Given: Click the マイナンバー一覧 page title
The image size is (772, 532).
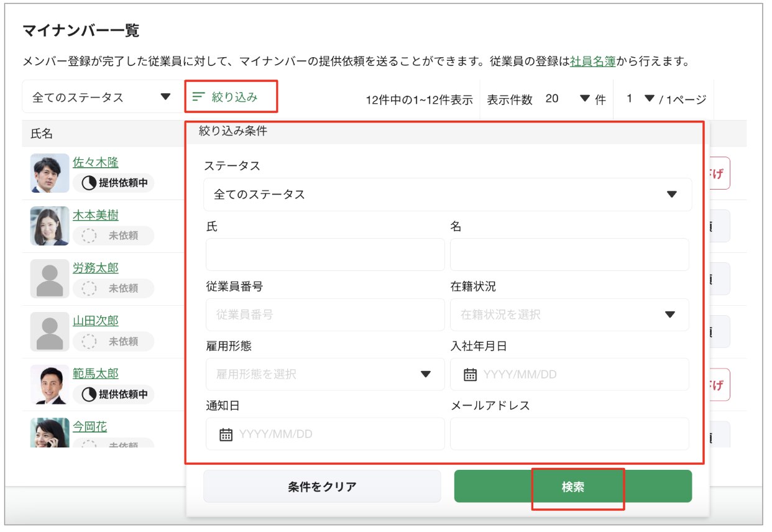Looking at the screenshot, I should coord(81,30).
